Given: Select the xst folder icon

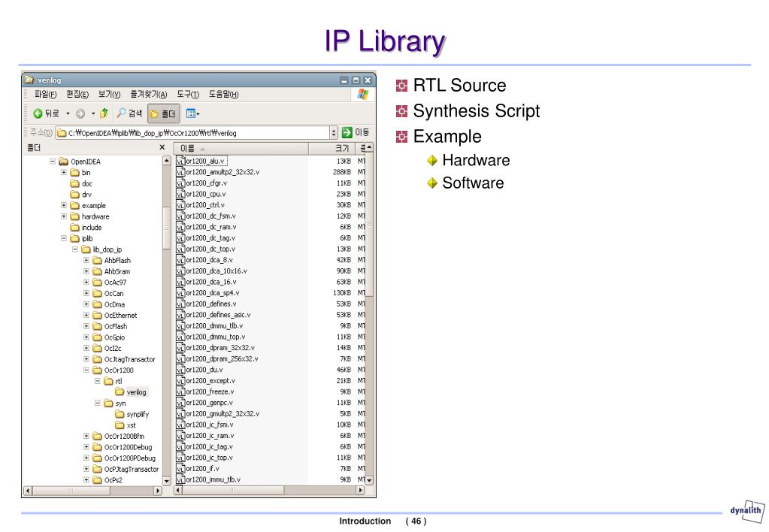Looking at the screenshot, I should point(120,425).
